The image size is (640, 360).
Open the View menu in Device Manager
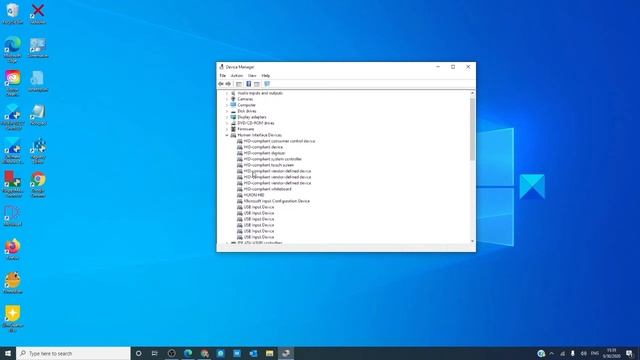pyautogui.click(x=252, y=76)
